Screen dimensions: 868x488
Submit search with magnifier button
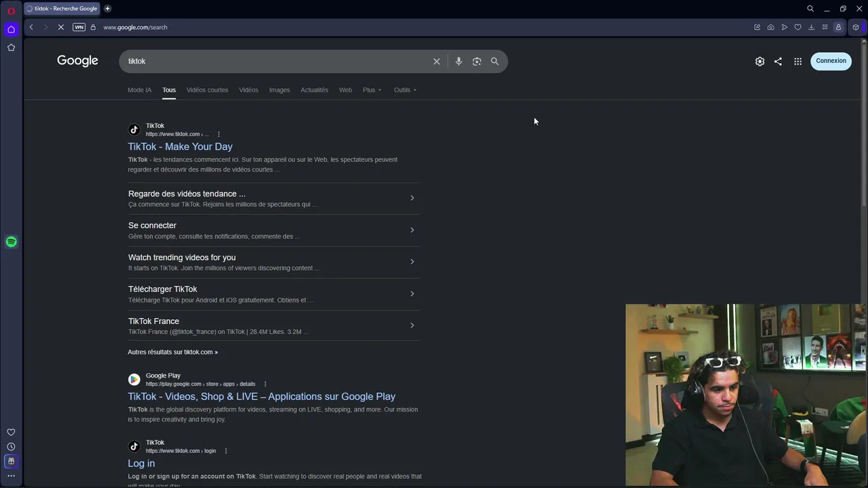(494, 61)
